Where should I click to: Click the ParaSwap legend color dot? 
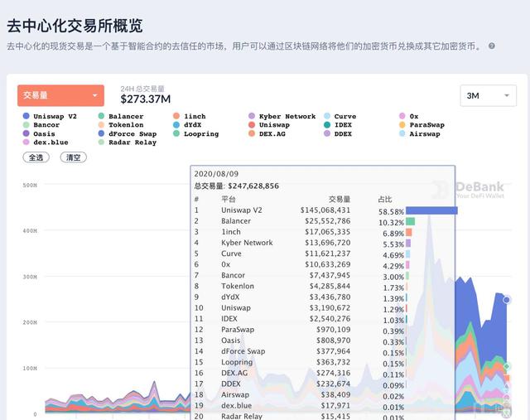point(402,125)
